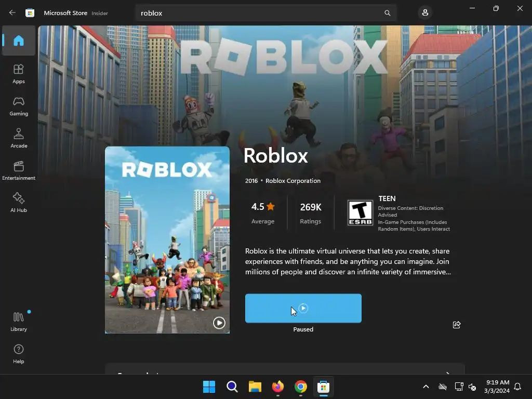
Task: Expand the Roblox description text
Action: pyautogui.click(x=348, y=262)
